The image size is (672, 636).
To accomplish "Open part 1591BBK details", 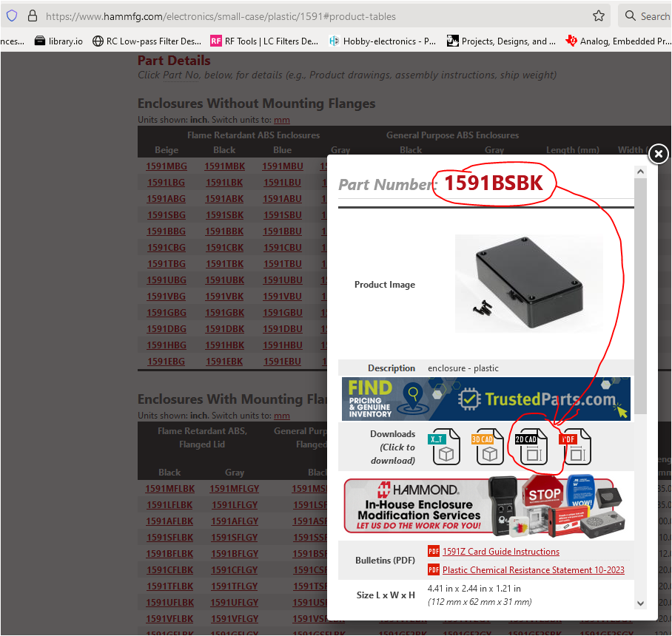I will [x=224, y=231].
